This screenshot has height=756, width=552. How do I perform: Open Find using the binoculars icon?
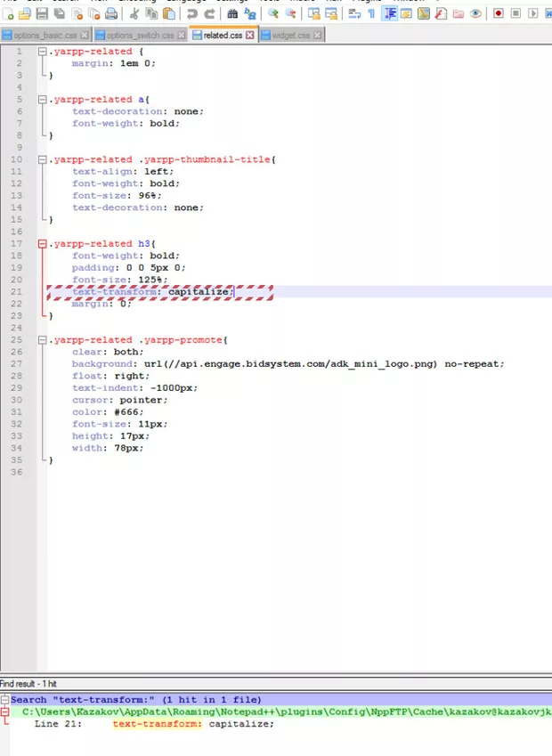coord(232,13)
